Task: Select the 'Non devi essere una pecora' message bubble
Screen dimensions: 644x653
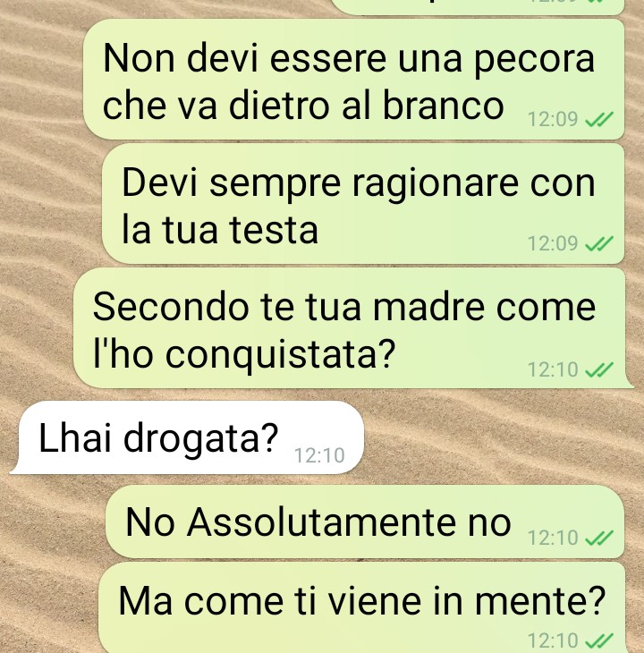Action: coord(354,79)
